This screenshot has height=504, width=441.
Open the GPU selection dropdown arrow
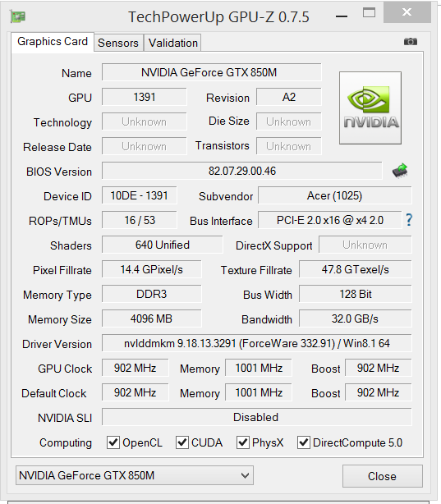[x=245, y=475]
